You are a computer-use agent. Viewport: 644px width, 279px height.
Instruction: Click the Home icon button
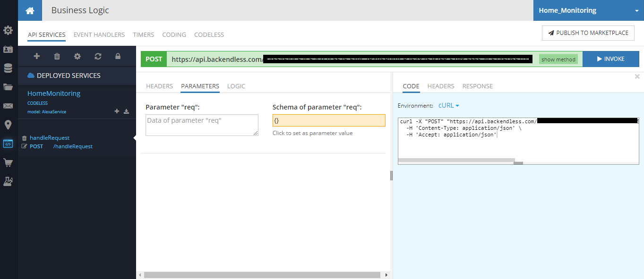coord(30,10)
